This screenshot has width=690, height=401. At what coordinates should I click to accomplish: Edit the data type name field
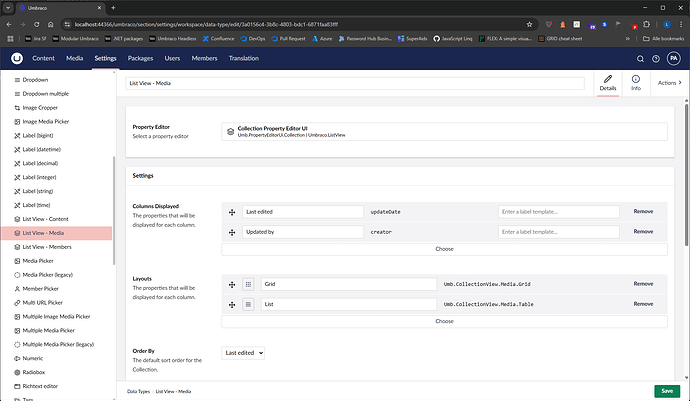click(355, 83)
